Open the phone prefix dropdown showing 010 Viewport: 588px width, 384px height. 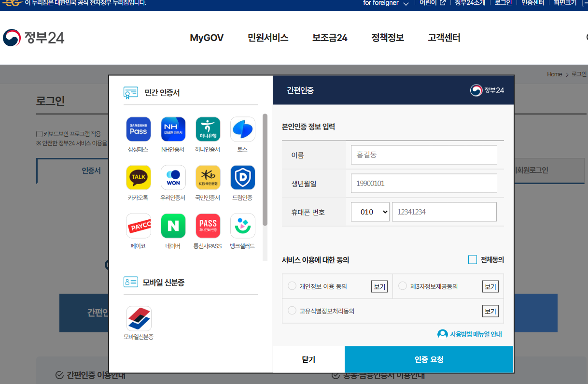370,212
